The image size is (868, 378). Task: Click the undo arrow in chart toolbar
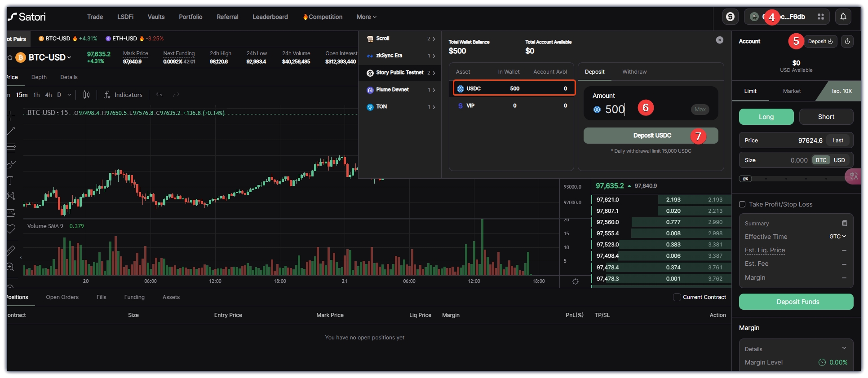pos(159,95)
